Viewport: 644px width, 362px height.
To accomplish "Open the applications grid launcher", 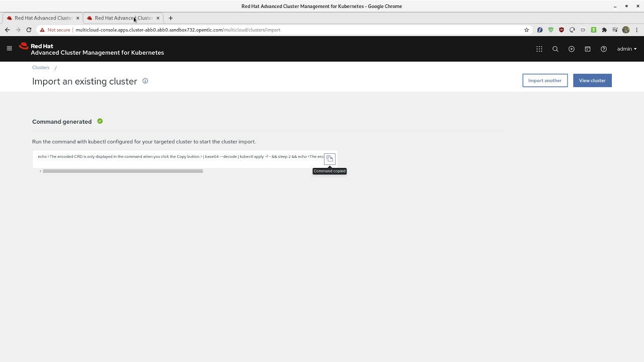I will (539, 49).
